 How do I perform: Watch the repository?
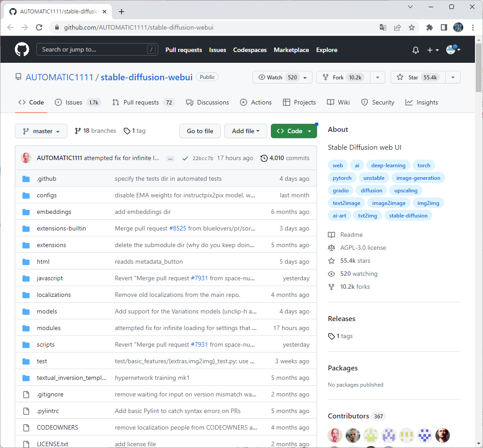click(x=283, y=77)
